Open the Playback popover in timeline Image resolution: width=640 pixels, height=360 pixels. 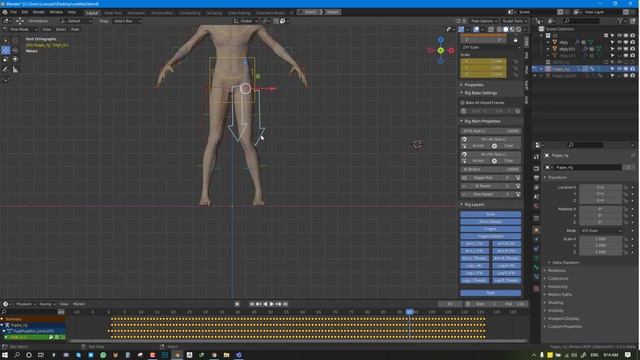[x=25, y=304]
